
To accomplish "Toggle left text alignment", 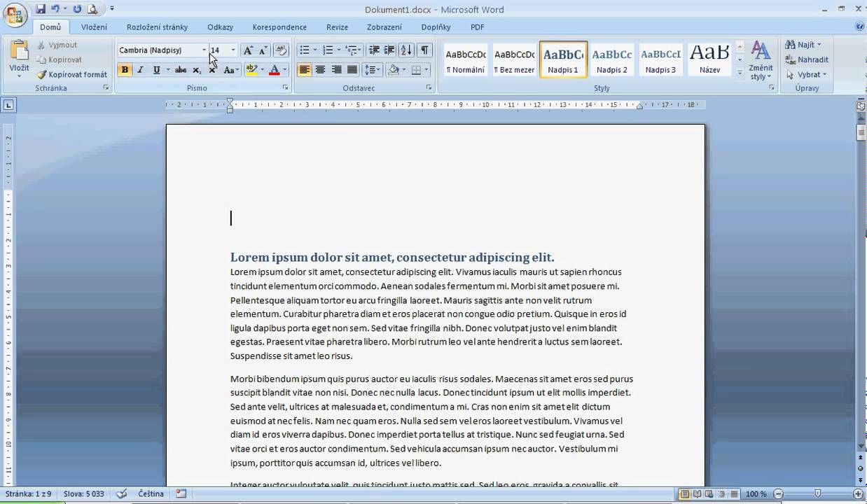I will click(304, 70).
